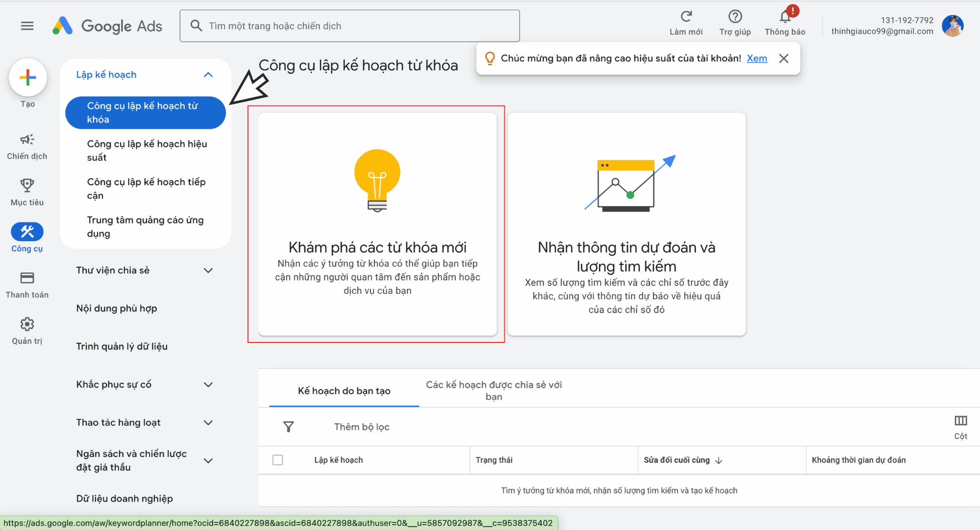Open Thanh toán billing card icon
Image resolution: width=980 pixels, height=530 pixels.
(27, 278)
